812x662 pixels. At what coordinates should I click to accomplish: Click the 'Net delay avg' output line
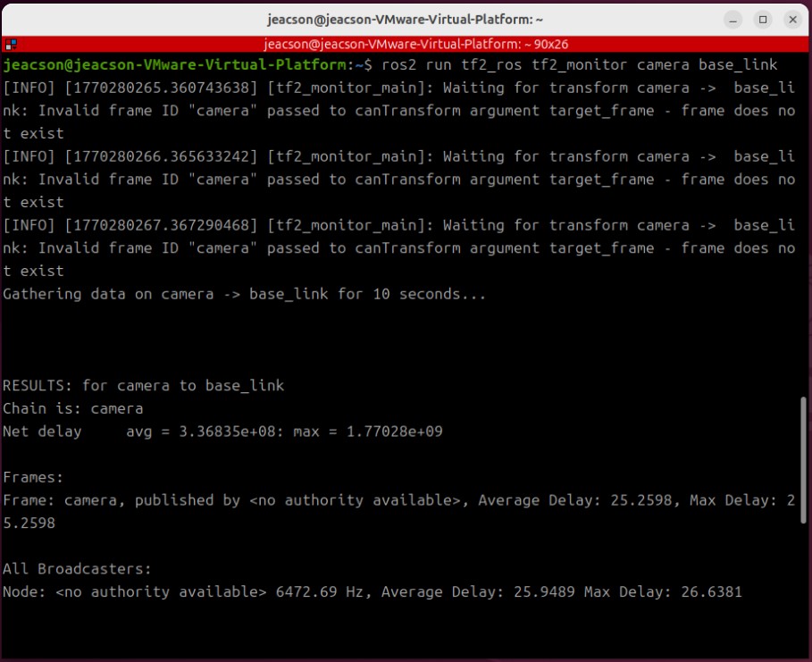[x=222, y=432]
